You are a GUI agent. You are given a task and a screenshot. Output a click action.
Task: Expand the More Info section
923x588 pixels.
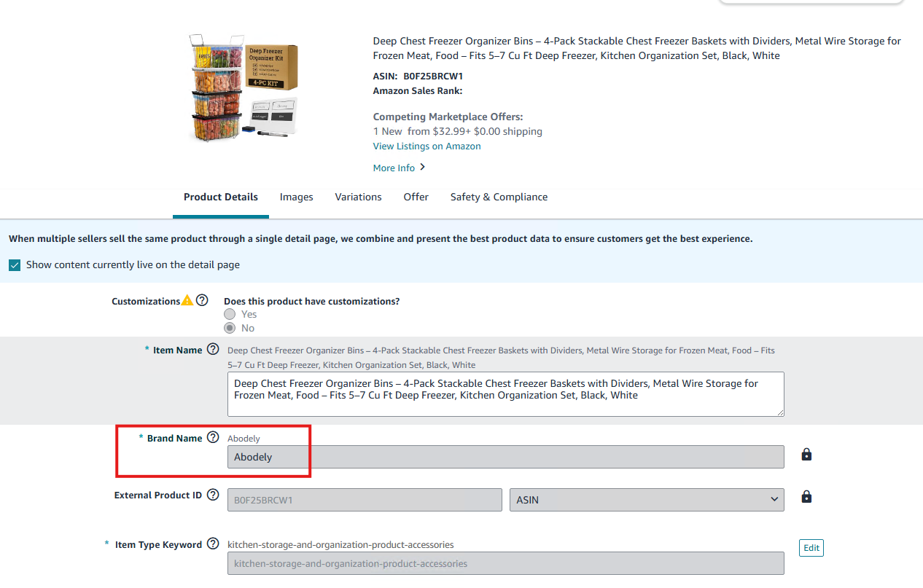[399, 168]
